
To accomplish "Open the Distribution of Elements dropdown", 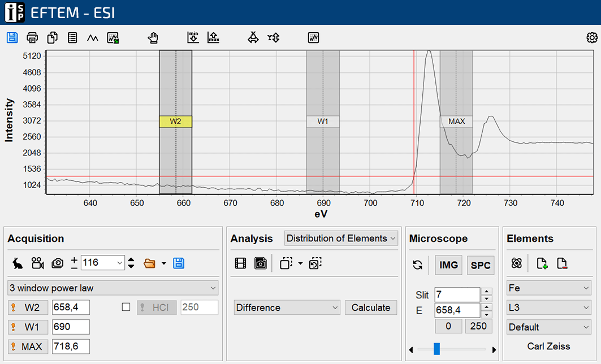I will pyautogui.click(x=341, y=239).
